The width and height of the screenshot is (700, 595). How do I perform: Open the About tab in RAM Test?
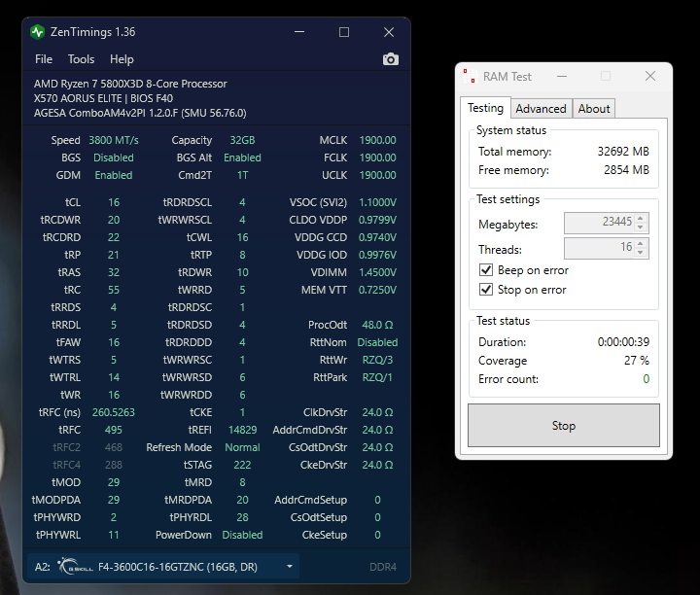[x=594, y=109]
